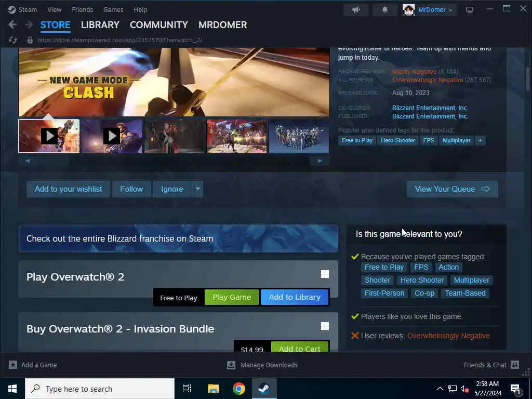Click the Co-op tag in relevance panel
532x399 pixels.
pos(424,293)
